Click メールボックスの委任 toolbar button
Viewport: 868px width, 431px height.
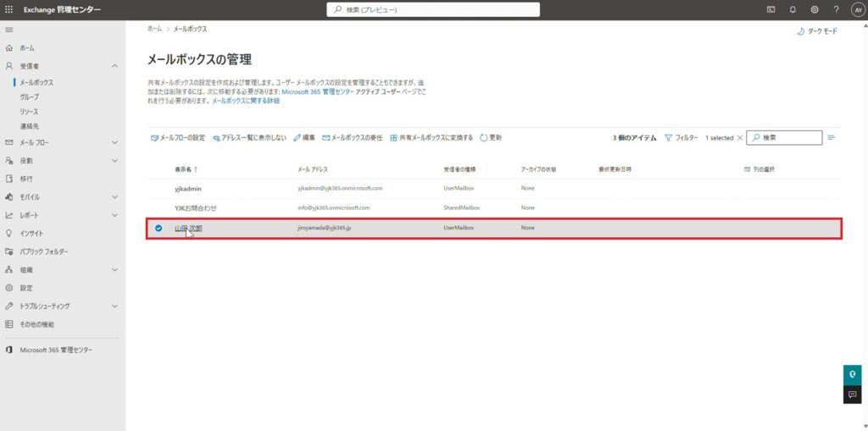[352, 138]
